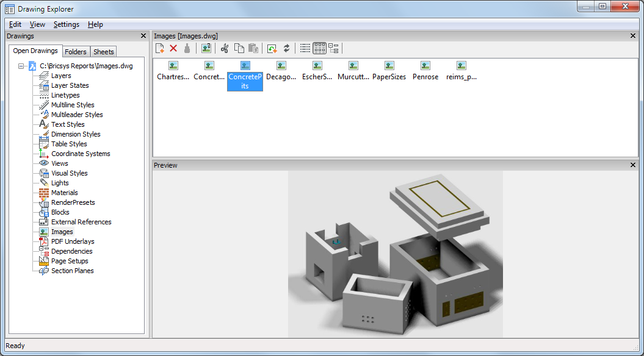The width and height of the screenshot is (644, 356).
Task: Select the Decago... image item
Action: (x=281, y=71)
